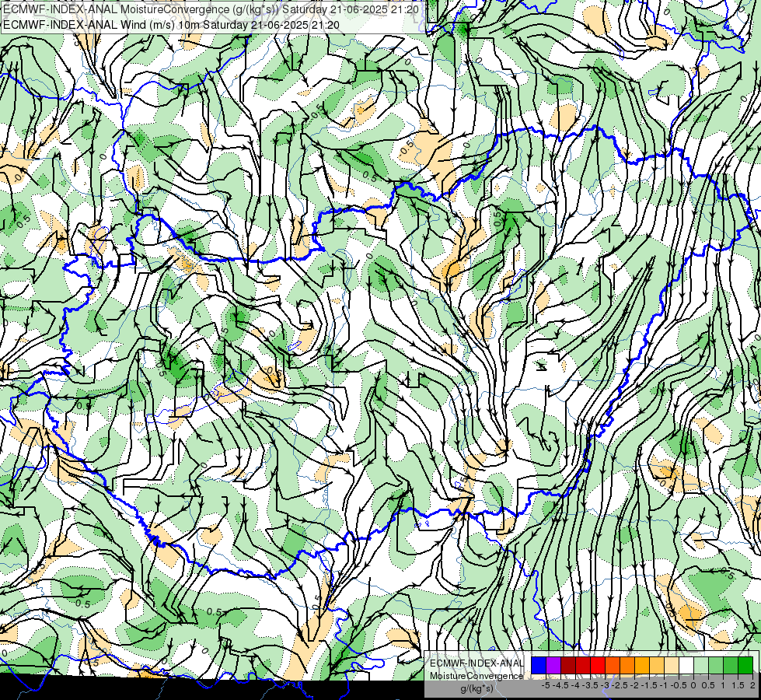Viewport: 761px width, 700px height.
Task: Click the final 2 tick label on the legend
Action: (752, 685)
